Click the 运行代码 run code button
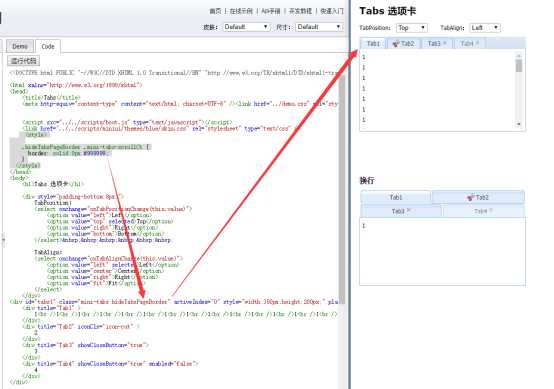Screen dimensions: 554x389 [24, 61]
